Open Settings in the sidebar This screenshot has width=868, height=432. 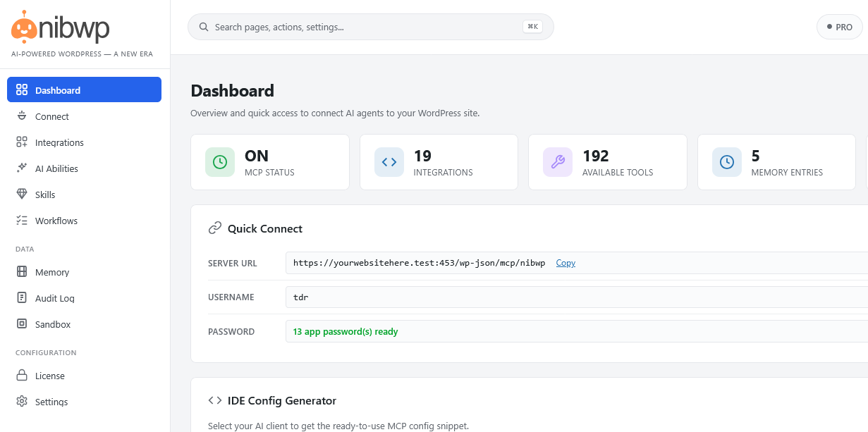pos(85,402)
